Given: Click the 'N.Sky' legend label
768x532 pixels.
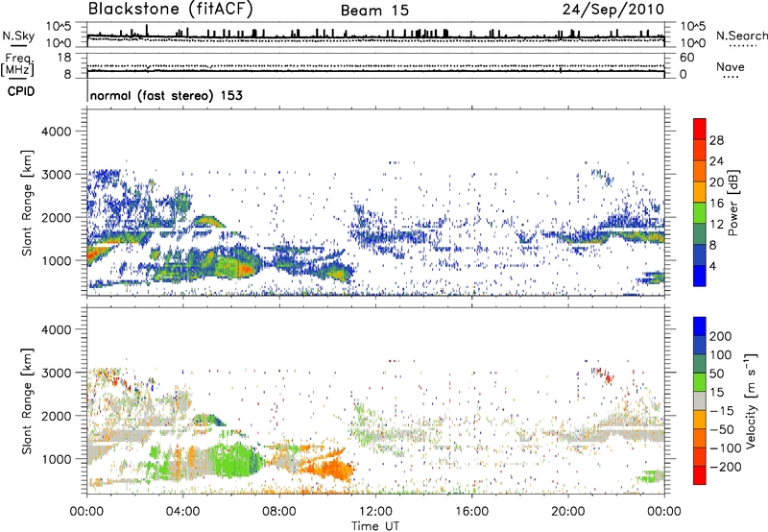Looking at the screenshot, I should point(18,36).
